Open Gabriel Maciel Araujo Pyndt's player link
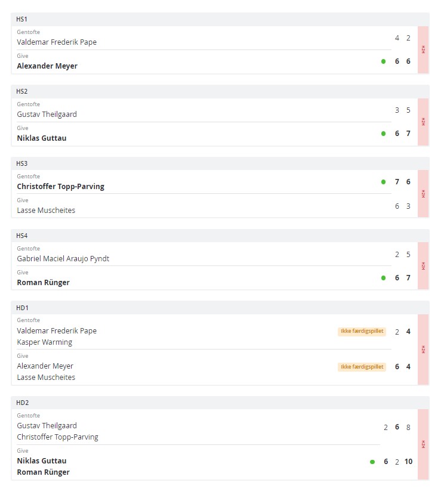This screenshot has height=504, width=444. click(x=63, y=259)
